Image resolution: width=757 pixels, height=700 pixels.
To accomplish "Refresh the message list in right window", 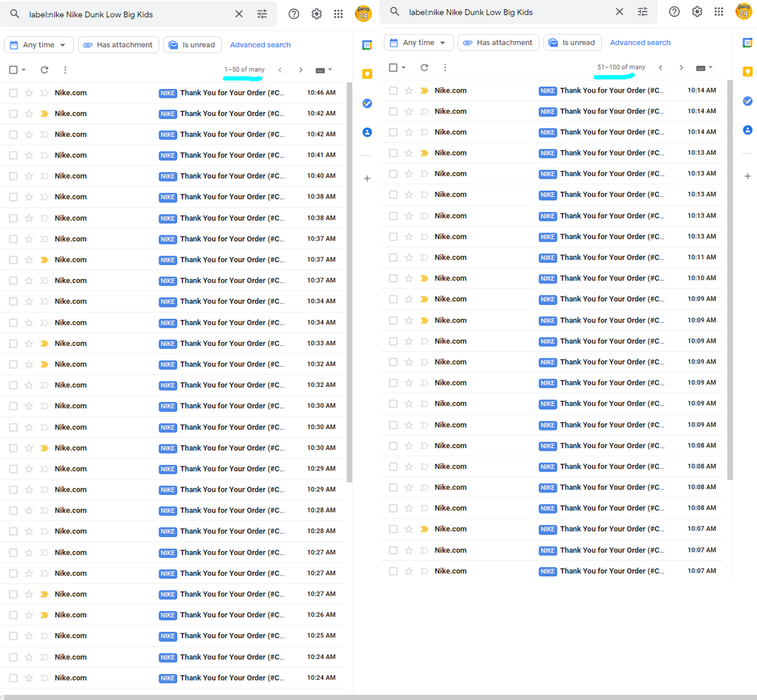I will pyautogui.click(x=425, y=67).
